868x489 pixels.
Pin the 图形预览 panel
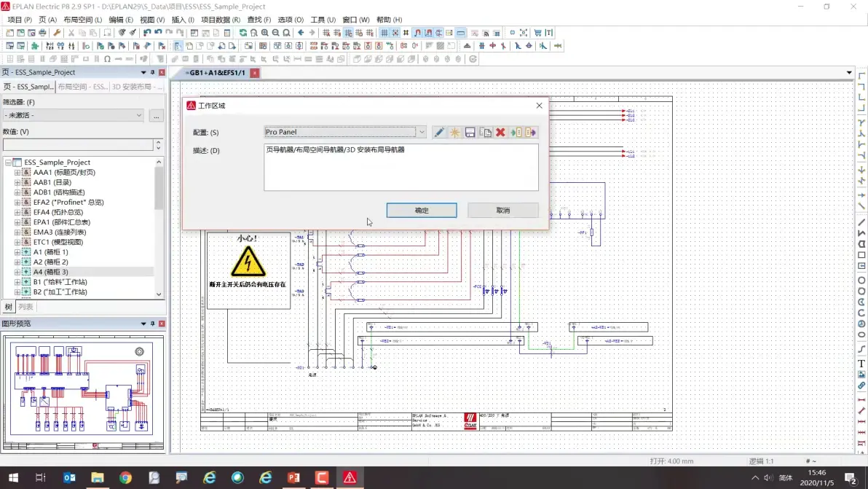(x=152, y=324)
